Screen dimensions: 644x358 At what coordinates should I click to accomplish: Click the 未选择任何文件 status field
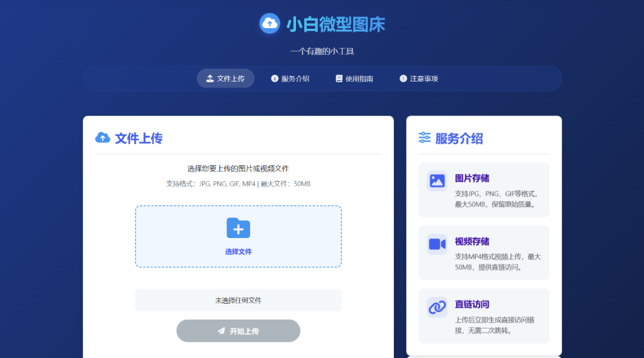[238, 300]
